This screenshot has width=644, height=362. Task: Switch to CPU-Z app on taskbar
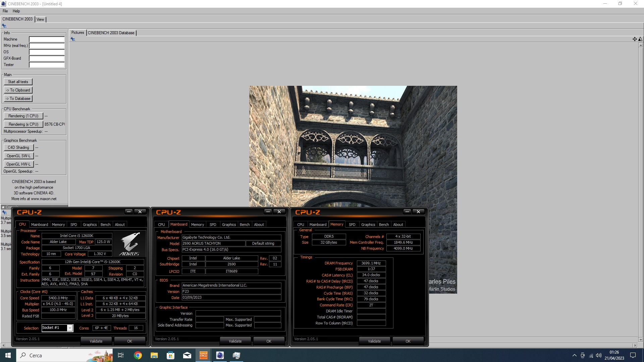[x=204, y=355]
